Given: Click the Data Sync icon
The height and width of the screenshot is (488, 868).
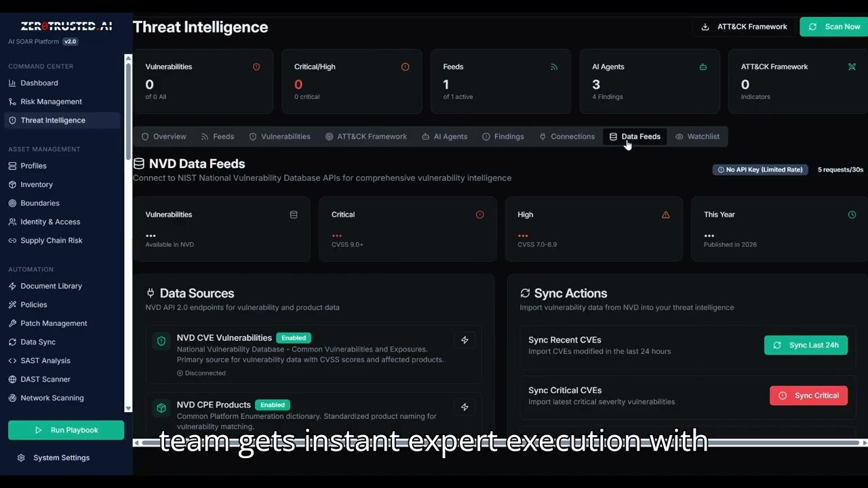Looking at the screenshot, I should (x=12, y=342).
